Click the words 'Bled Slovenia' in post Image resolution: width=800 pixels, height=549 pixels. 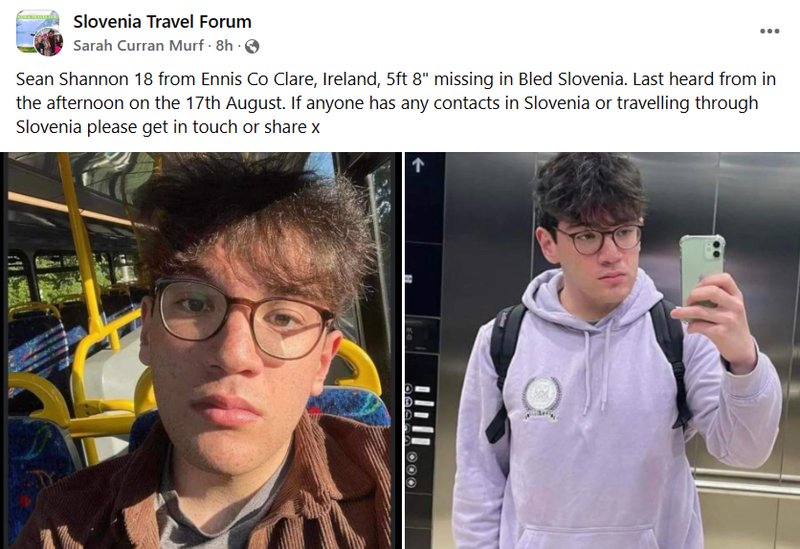tap(571, 79)
